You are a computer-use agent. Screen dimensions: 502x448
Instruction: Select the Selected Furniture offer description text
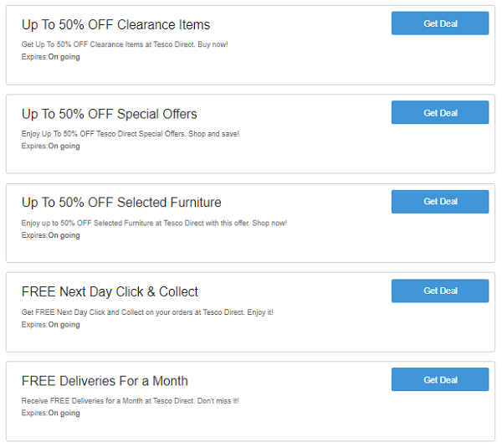point(154,223)
